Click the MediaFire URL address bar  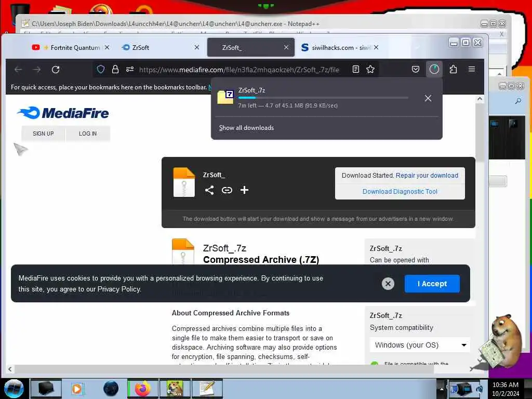pyautogui.click(x=239, y=70)
